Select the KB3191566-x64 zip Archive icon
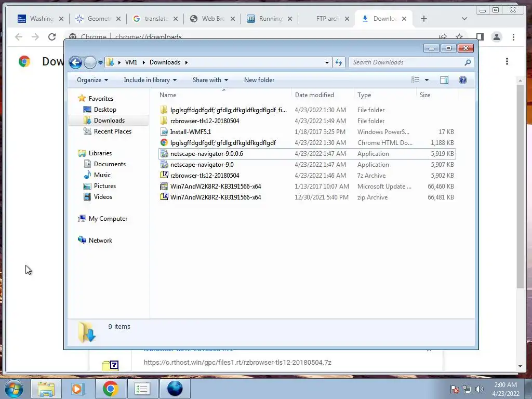Viewport: 532px width, 399px height. (x=164, y=197)
